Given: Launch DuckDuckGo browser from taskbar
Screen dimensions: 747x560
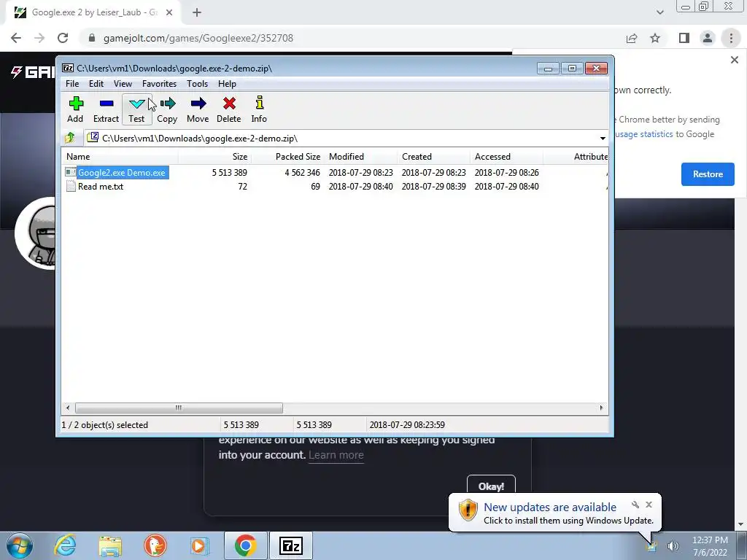Looking at the screenshot, I should [155, 545].
